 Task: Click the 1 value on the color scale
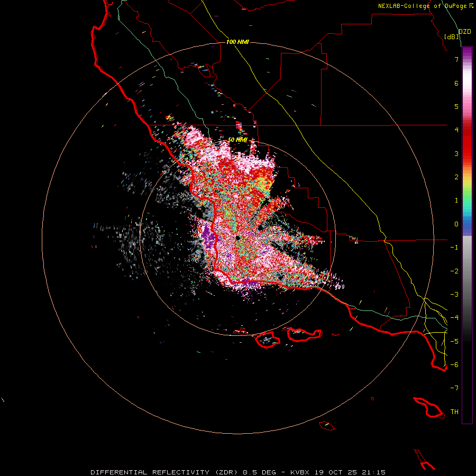(456, 200)
